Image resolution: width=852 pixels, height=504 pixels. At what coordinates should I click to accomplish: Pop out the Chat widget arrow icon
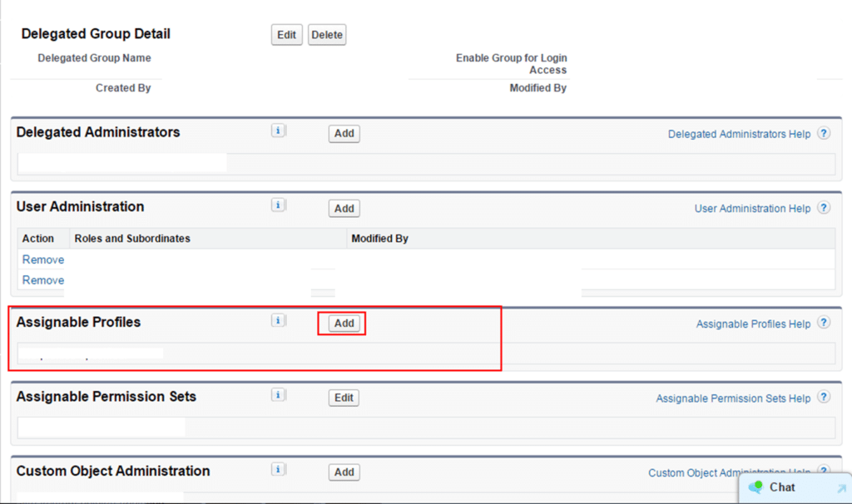tap(841, 489)
